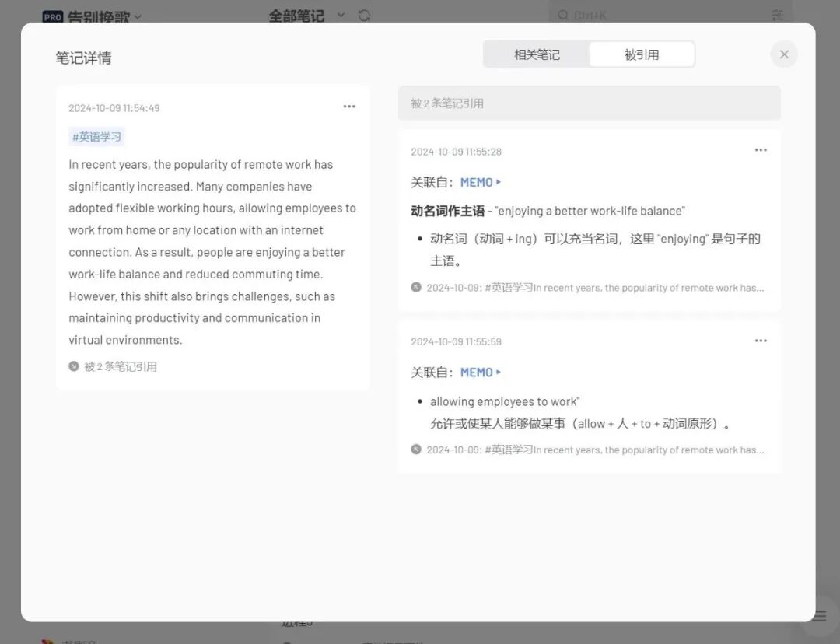This screenshot has width=840, height=644.
Task: Click the sync refresh icon in the header
Action: (364, 16)
